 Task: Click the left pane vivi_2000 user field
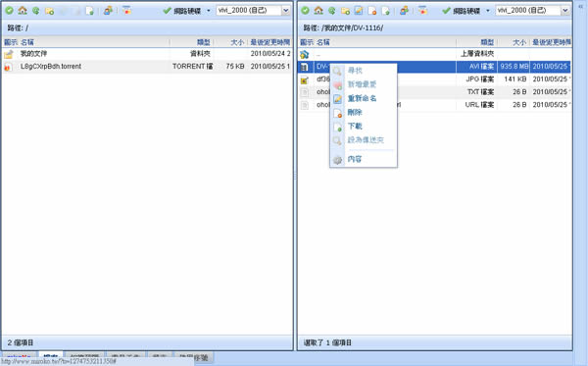pyautogui.click(x=249, y=11)
